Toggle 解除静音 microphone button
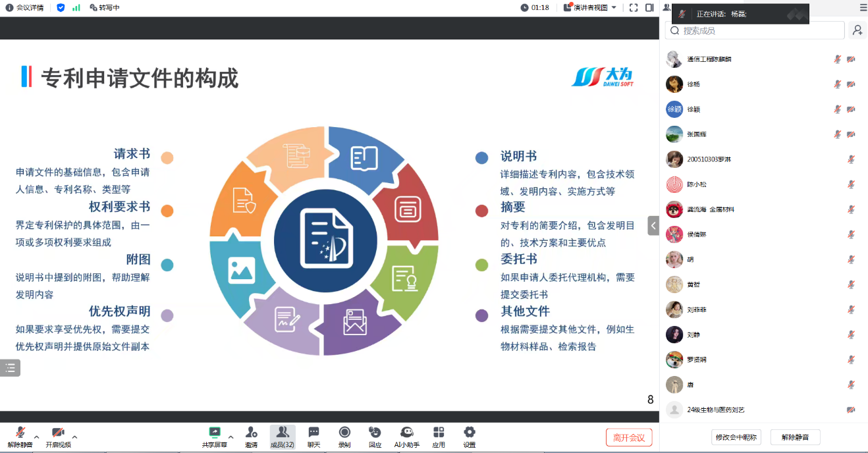Screen dimensions: 868x453 click(20, 433)
